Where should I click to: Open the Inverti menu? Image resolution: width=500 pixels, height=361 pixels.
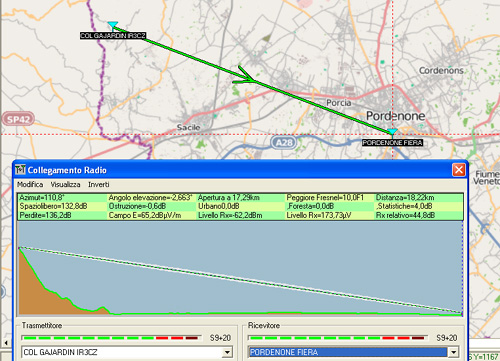(x=99, y=184)
